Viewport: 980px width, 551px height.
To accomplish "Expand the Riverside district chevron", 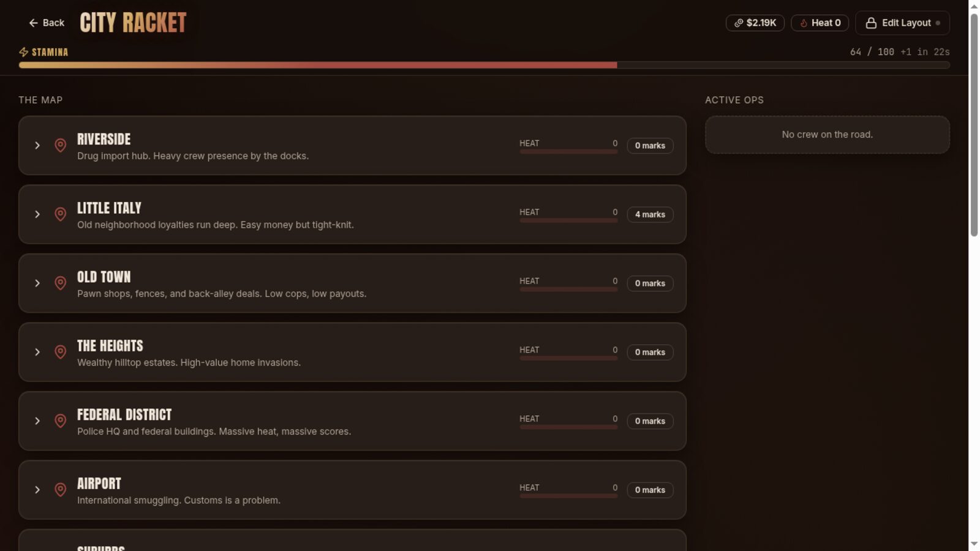I will [x=37, y=145].
